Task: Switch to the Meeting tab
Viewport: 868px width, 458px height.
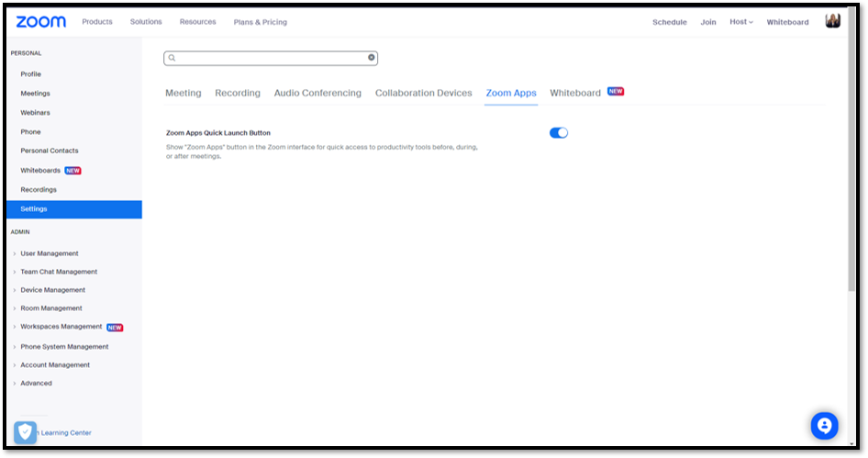Action: pos(184,93)
